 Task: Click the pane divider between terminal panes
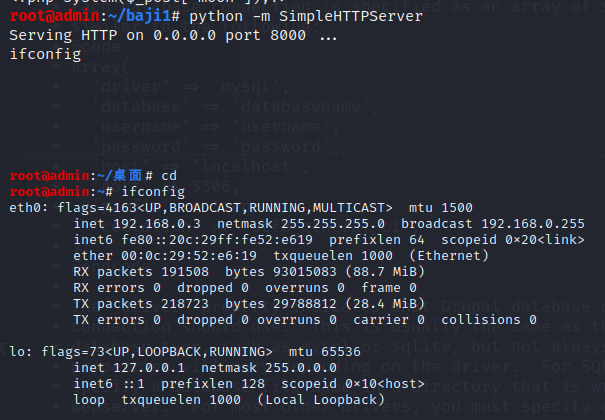[302, 155]
